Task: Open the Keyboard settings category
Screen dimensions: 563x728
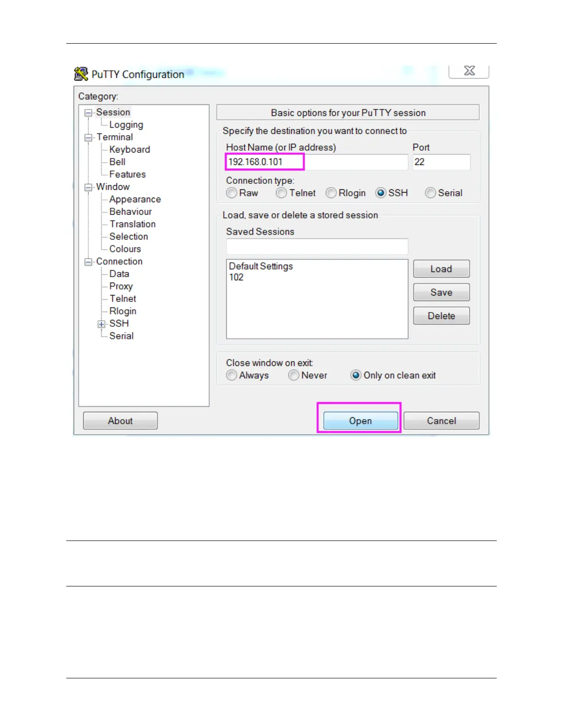Action: [x=130, y=149]
